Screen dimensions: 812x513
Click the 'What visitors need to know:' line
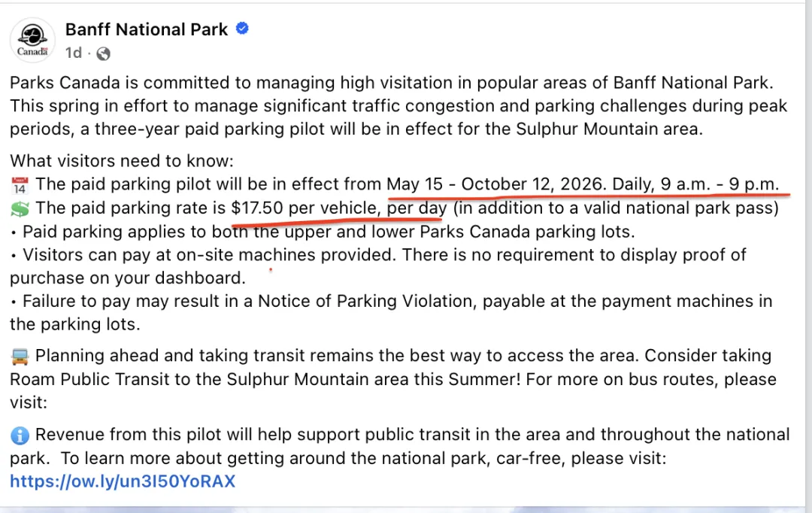(122, 161)
